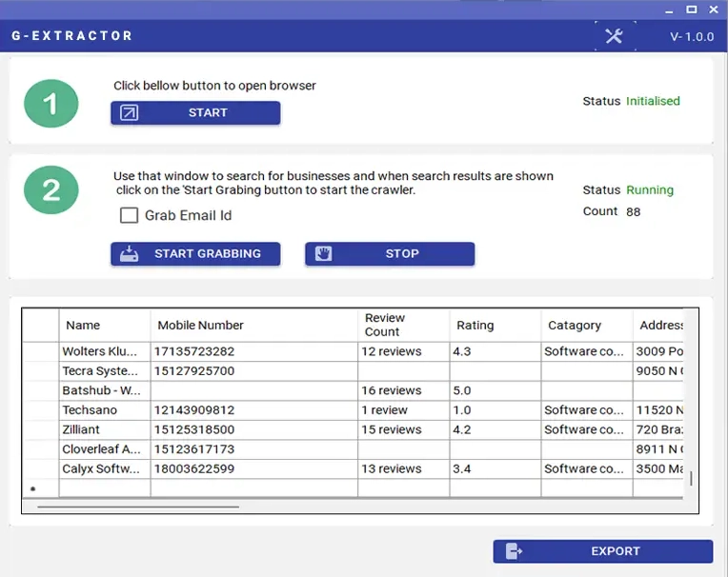Click the START GRABBING button
Image resolution: width=728 pixels, height=577 pixels.
point(195,253)
